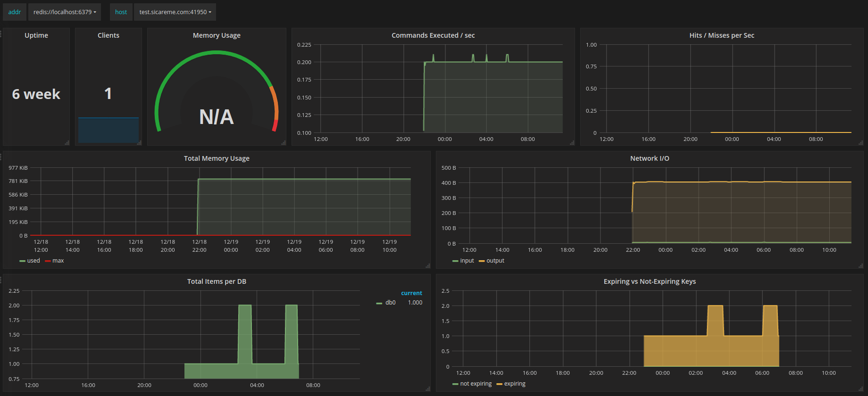Click the yellow swatch next to output
868x396 pixels.
pyautogui.click(x=482, y=261)
